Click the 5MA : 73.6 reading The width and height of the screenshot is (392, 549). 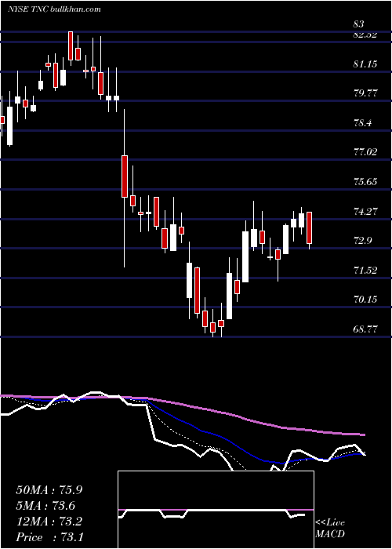coord(45,506)
